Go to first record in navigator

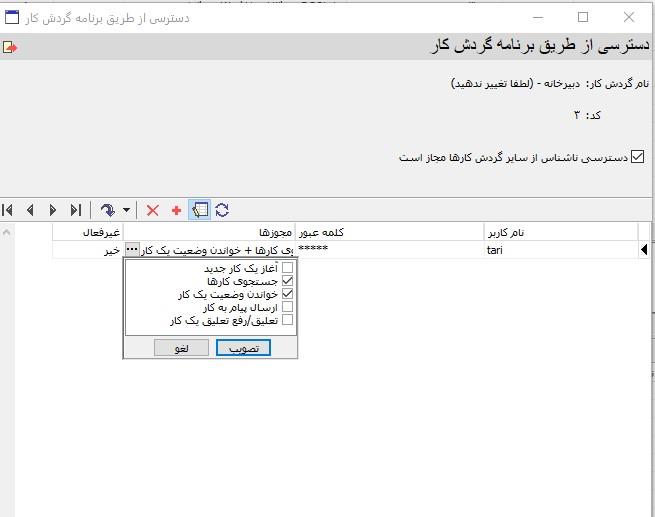[8, 210]
